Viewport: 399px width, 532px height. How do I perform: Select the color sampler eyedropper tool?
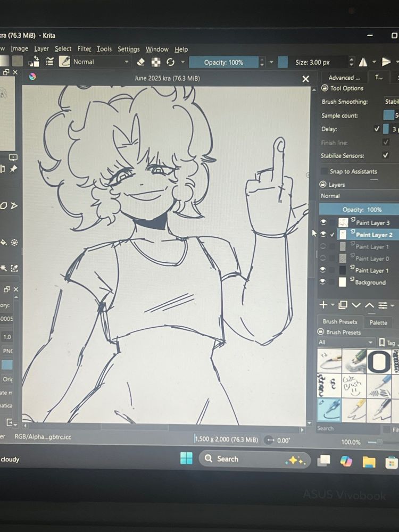tap(14, 268)
